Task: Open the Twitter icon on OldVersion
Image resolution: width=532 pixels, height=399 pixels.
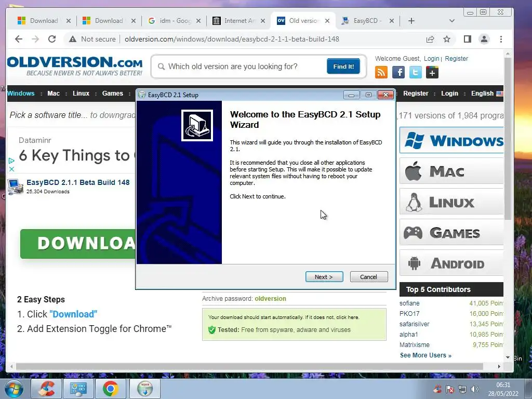Action: [x=415, y=72]
